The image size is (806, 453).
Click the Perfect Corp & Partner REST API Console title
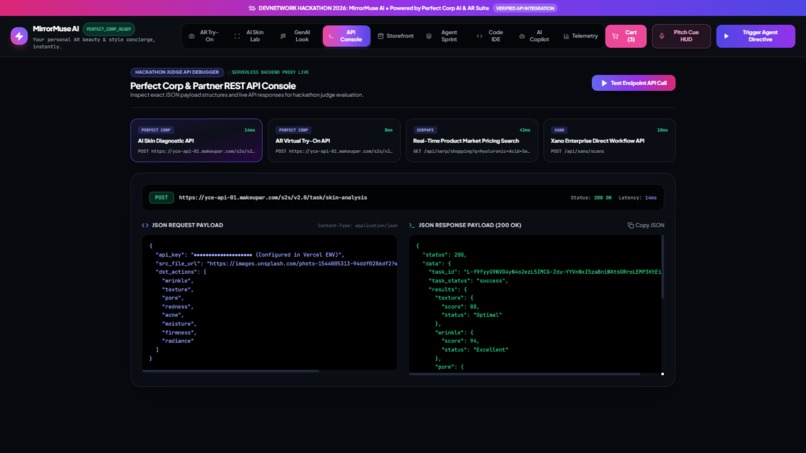click(x=213, y=86)
